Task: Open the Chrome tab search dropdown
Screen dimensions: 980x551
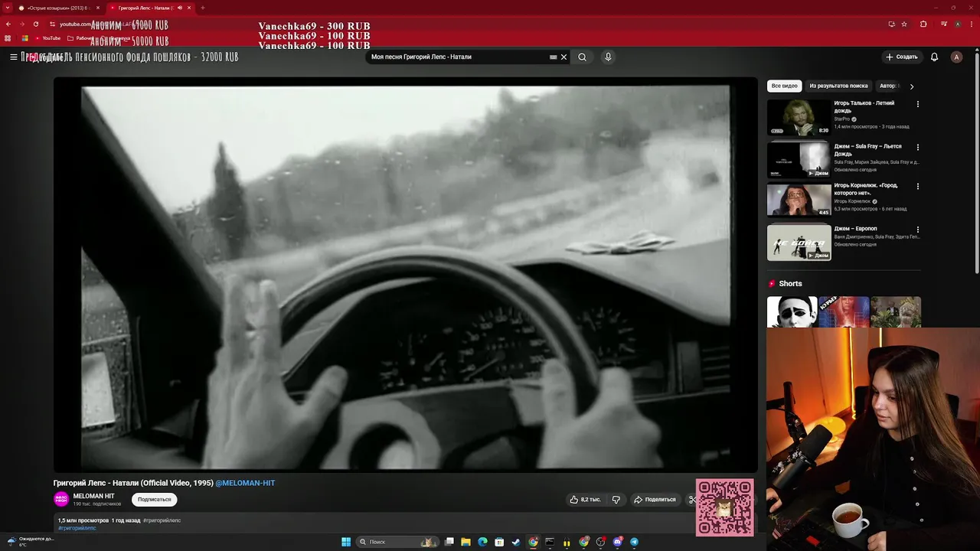Action: 7,8
